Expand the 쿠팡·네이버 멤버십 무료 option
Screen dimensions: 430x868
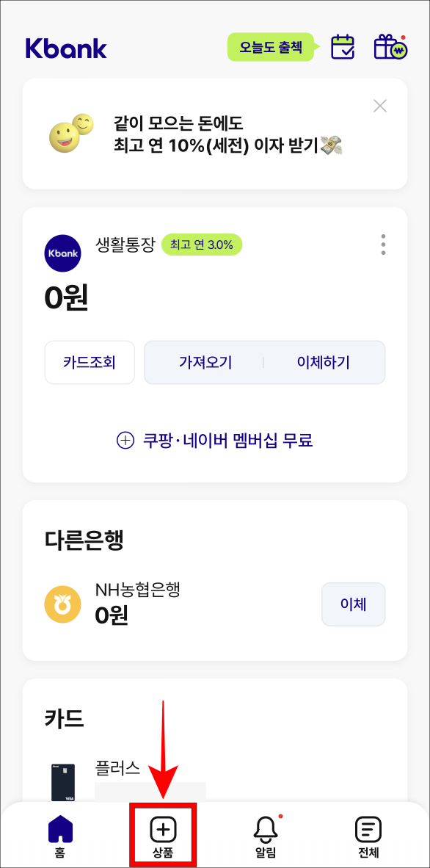pos(214,439)
